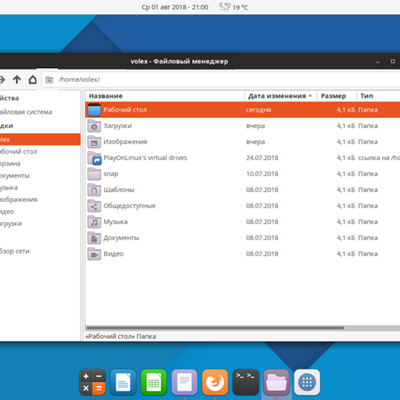Go up to the parent folder
400x400 pixels.
pyautogui.click(x=17, y=79)
